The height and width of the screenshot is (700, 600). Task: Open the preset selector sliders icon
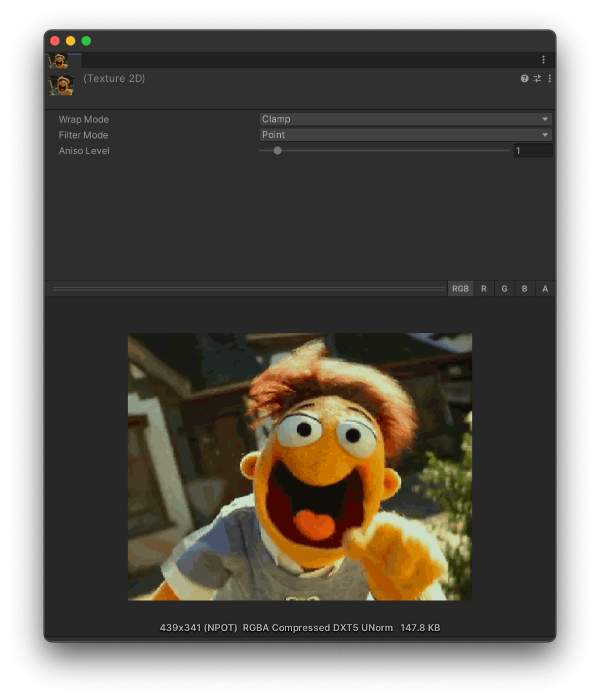537,78
